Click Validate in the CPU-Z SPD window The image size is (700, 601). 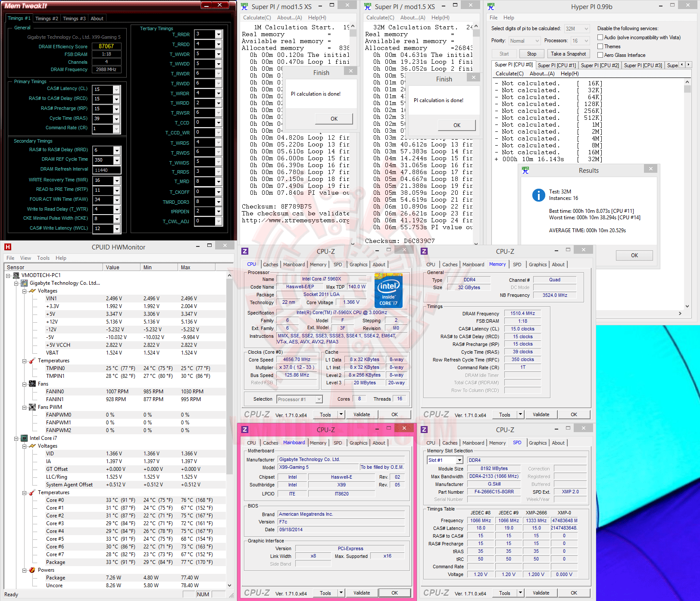(541, 593)
